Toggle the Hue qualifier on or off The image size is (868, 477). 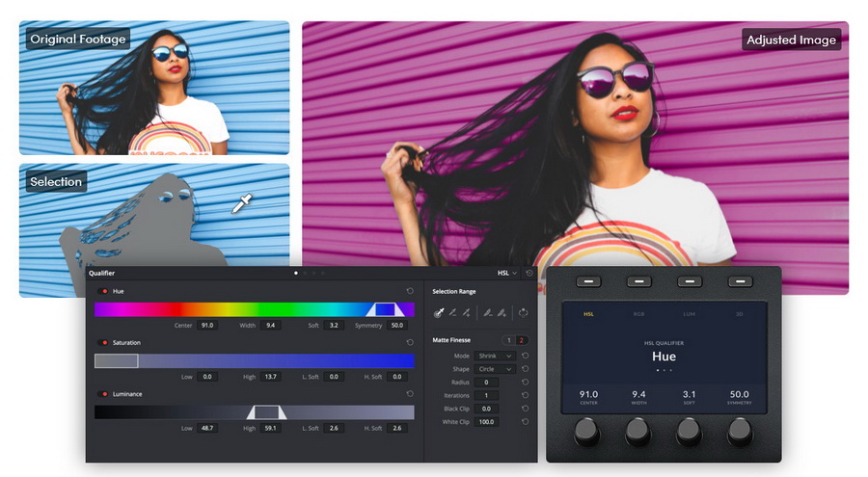tap(103, 291)
